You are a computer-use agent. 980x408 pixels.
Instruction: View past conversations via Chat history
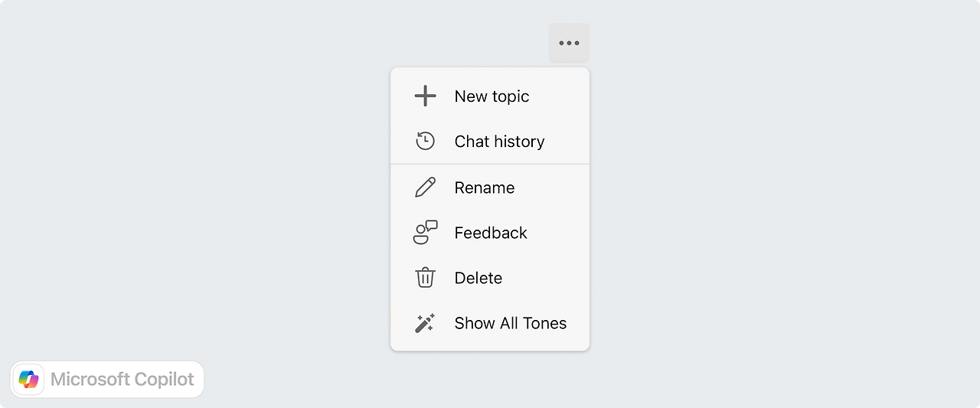[x=490, y=141]
